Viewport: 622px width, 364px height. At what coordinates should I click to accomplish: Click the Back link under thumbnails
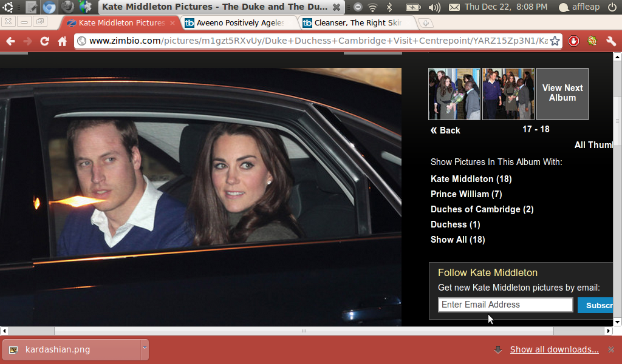point(445,130)
